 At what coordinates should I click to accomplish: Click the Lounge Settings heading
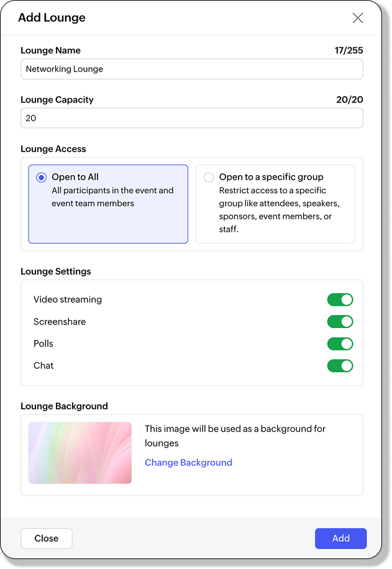56,271
